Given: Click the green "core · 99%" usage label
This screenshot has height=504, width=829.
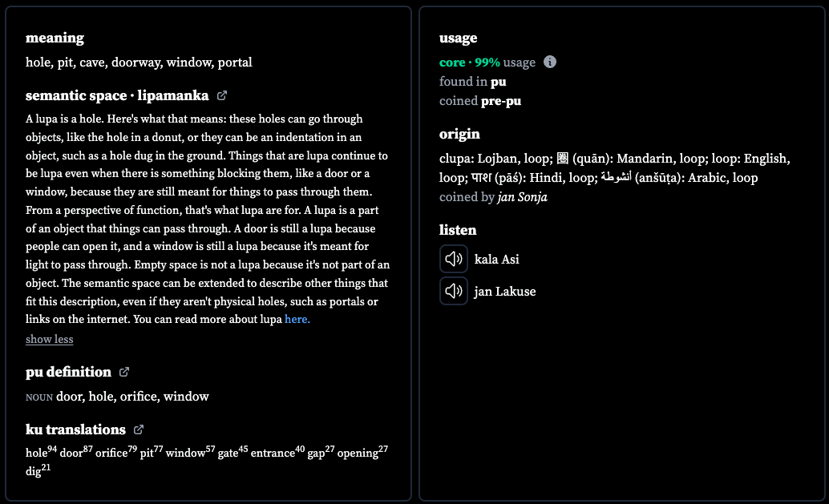Looking at the screenshot, I should pos(470,62).
